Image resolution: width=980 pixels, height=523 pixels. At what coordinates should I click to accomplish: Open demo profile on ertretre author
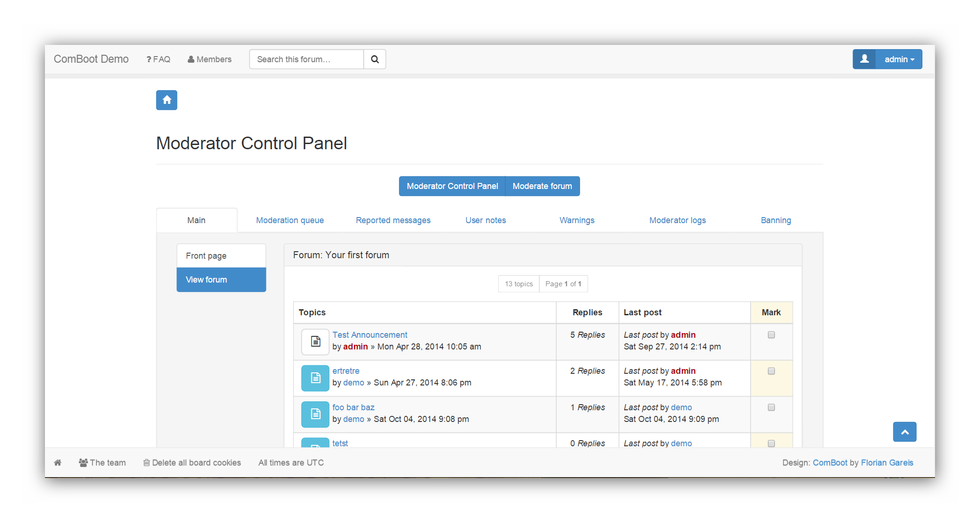tap(354, 383)
